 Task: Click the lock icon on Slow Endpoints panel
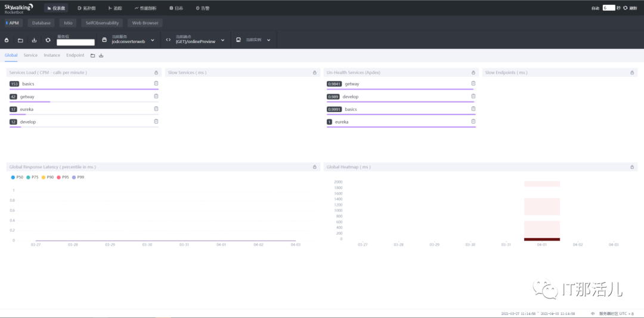point(632,73)
